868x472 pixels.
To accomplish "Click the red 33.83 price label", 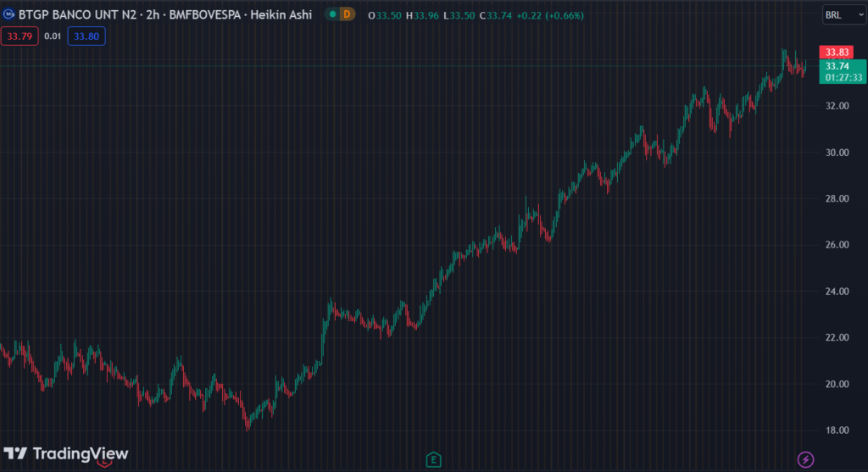I will (x=837, y=52).
